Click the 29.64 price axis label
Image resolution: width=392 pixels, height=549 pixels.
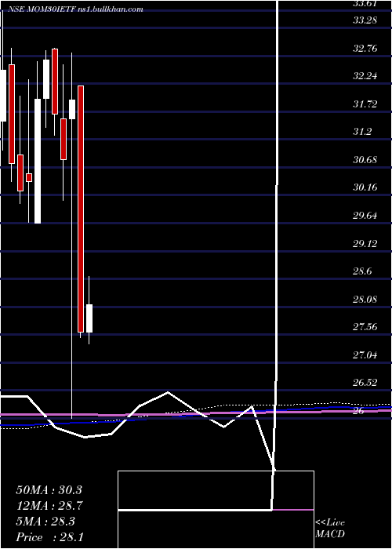(x=365, y=216)
